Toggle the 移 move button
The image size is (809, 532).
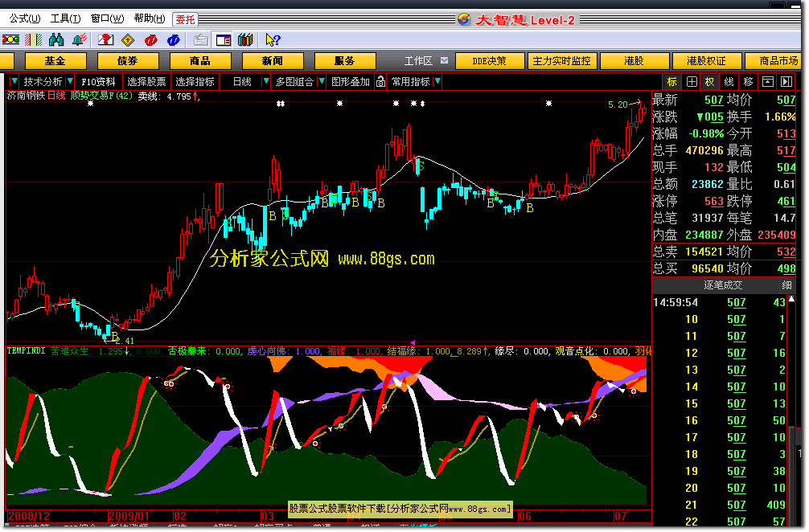pyautogui.click(x=748, y=81)
